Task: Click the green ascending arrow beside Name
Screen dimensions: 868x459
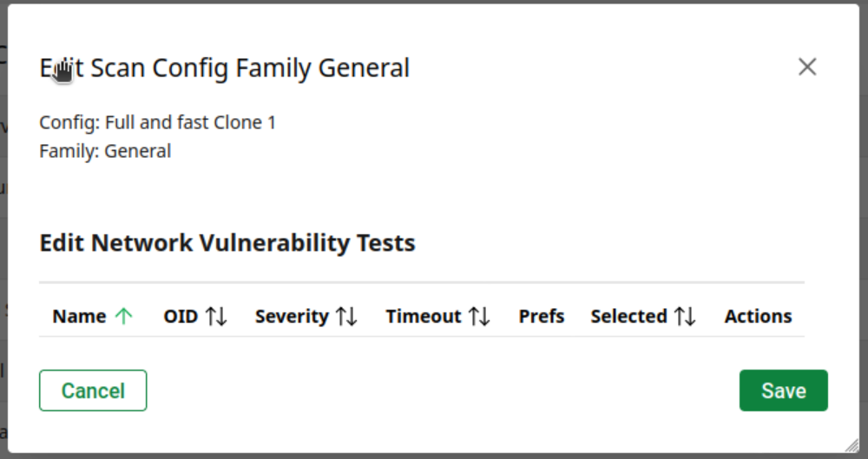Action: (124, 317)
